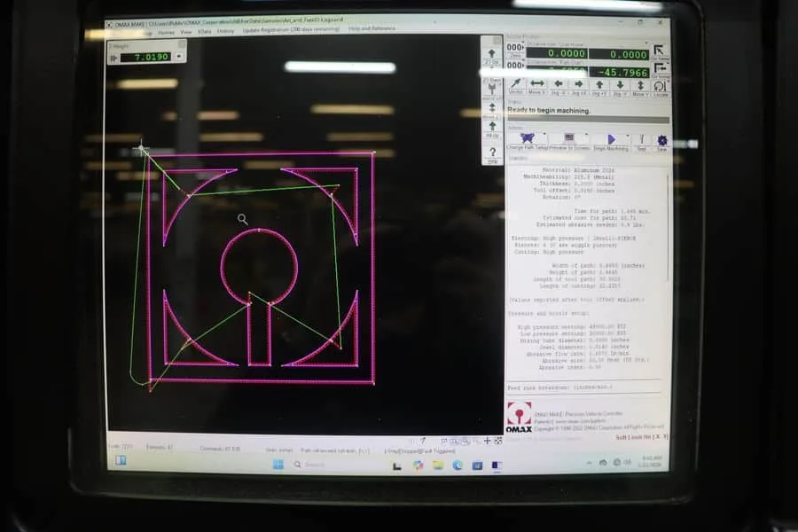This screenshot has width=798, height=532.
Task: Open the View menu
Action: (186, 32)
